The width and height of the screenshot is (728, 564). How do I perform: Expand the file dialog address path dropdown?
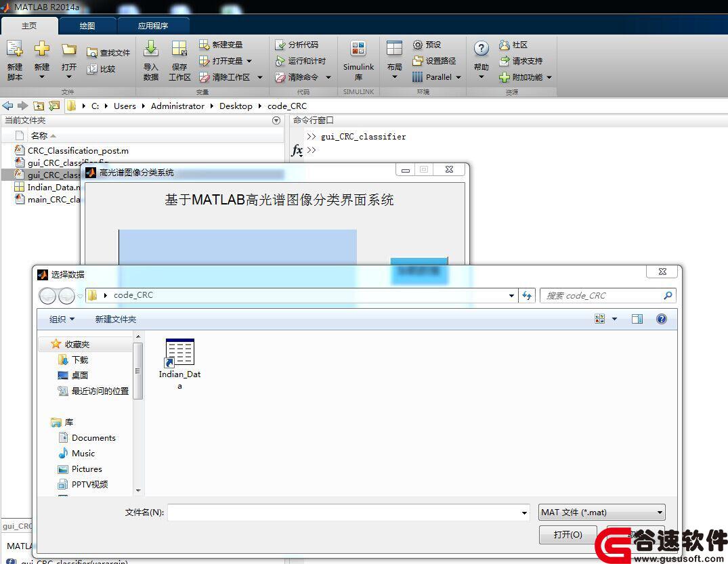pos(512,295)
